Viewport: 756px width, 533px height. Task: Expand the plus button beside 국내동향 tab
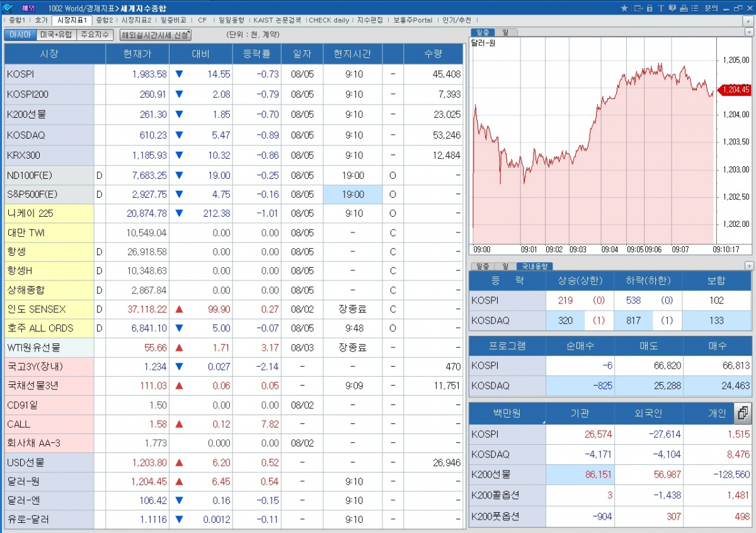click(749, 266)
